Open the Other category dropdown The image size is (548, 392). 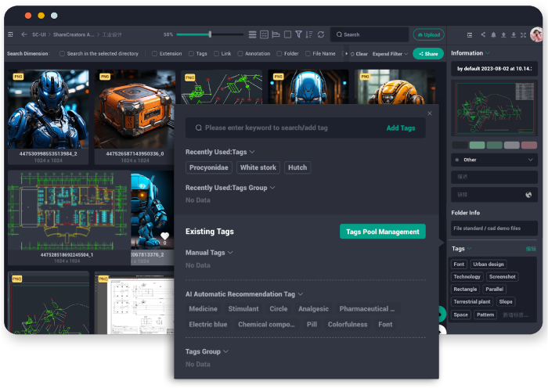(x=495, y=159)
